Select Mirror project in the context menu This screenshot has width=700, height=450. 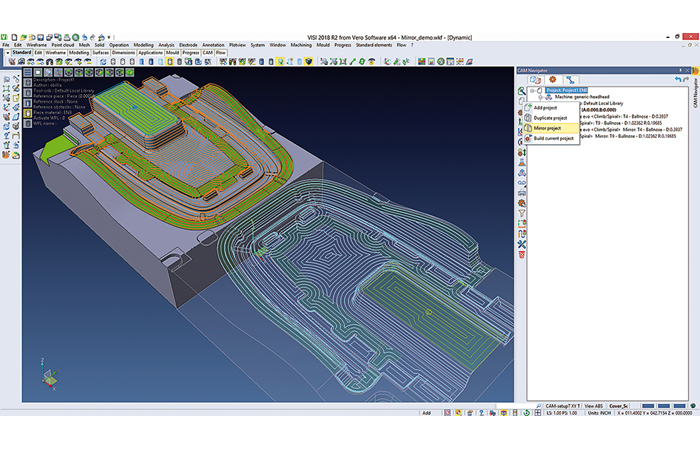tap(548, 128)
